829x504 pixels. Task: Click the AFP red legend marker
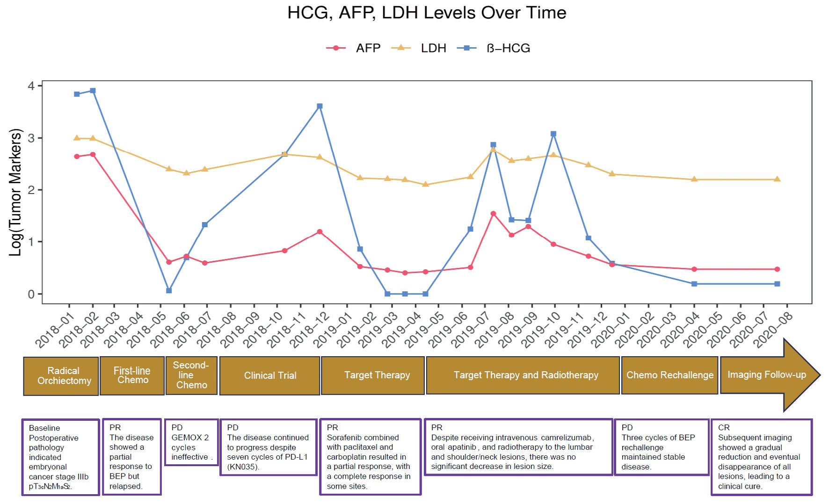(335, 48)
